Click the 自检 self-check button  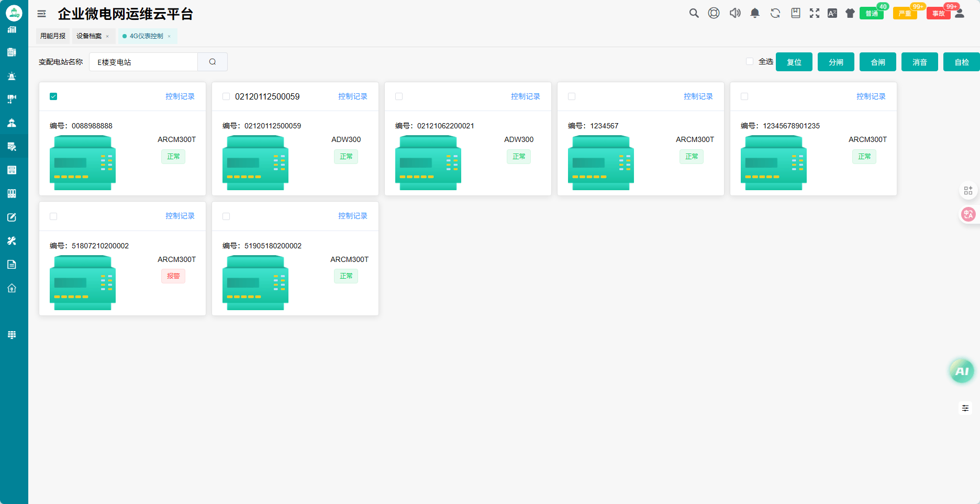pyautogui.click(x=962, y=62)
